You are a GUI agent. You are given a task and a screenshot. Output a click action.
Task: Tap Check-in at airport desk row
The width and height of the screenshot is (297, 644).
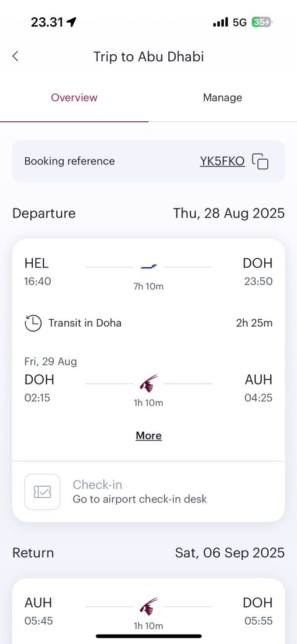148,492
